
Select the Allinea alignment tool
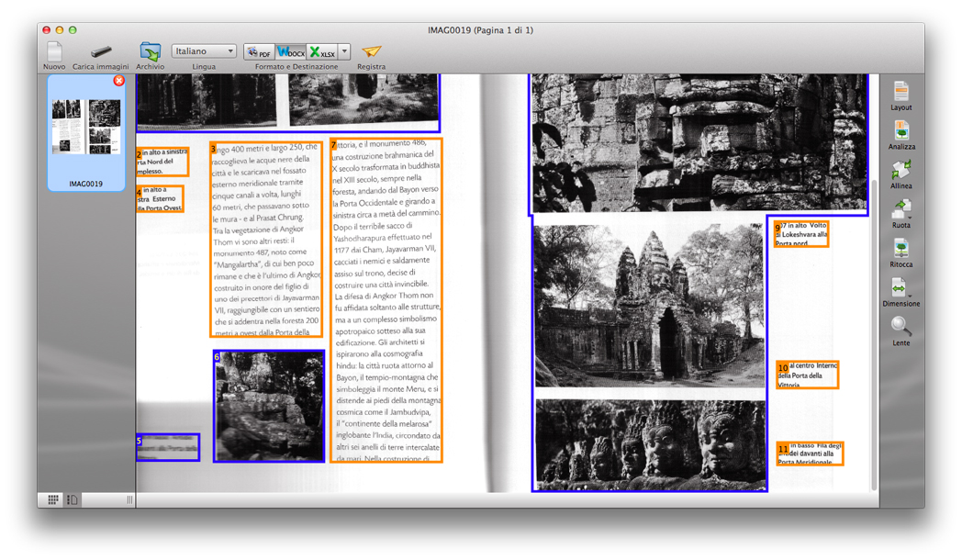900,170
